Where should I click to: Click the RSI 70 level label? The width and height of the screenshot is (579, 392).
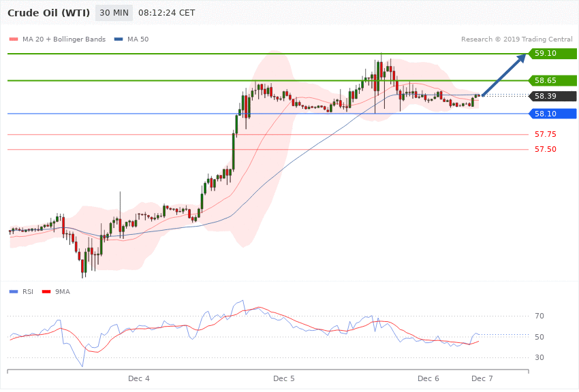[x=539, y=316]
